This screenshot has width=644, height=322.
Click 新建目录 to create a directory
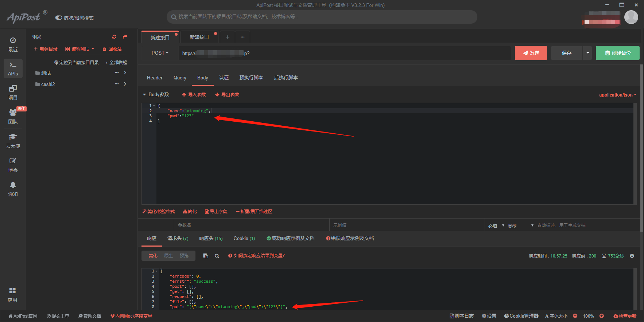tap(46, 49)
